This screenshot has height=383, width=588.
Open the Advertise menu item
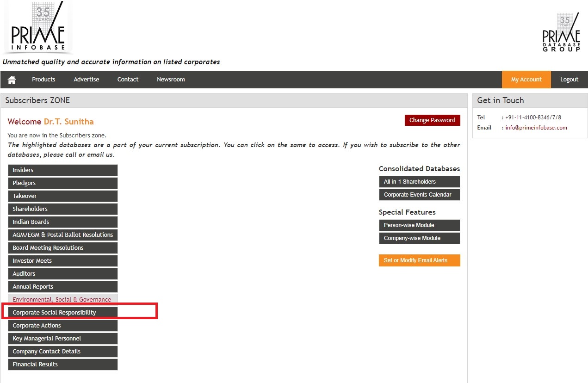pos(86,80)
